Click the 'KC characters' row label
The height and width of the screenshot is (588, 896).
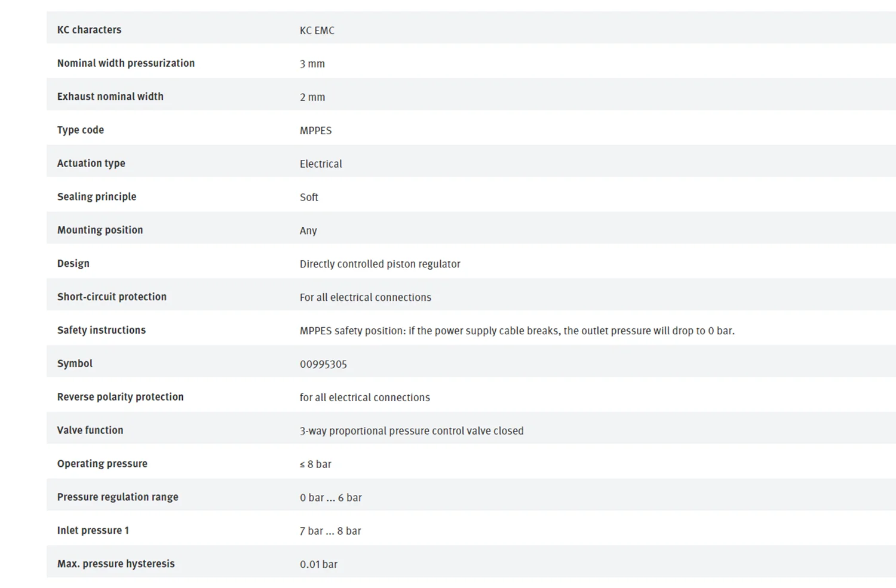click(x=89, y=30)
